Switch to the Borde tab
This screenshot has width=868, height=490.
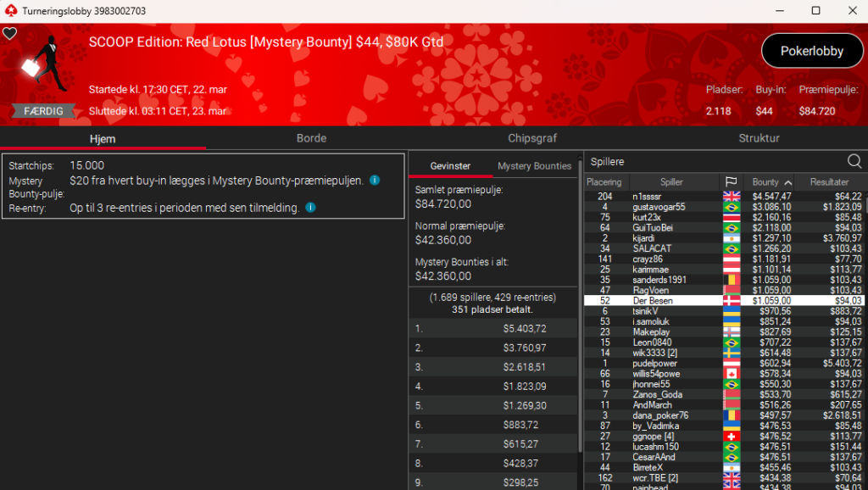pyautogui.click(x=311, y=138)
